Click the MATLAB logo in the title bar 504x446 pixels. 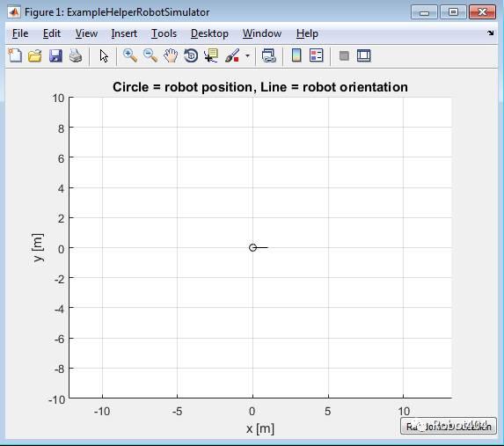point(14,12)
